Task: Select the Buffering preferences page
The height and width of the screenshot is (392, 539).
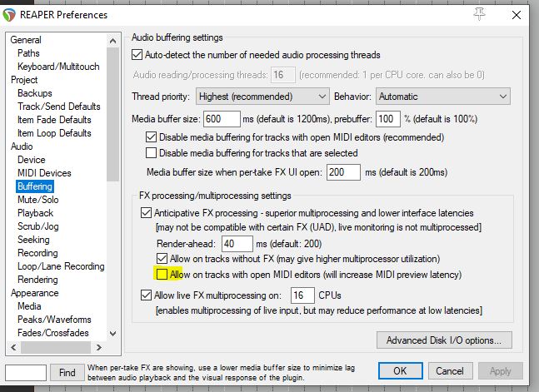Action: pyautogui.click(x=35, y=186)
